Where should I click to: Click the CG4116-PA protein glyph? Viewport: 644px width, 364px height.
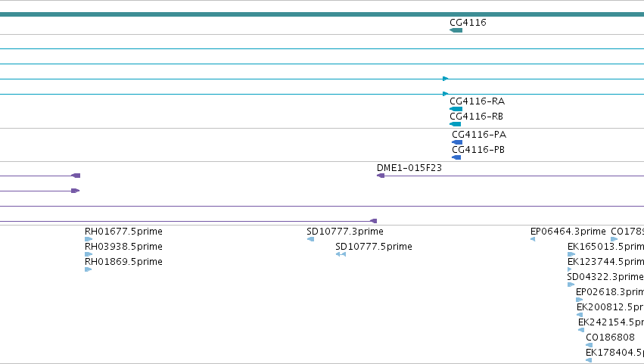click(457, 142)
